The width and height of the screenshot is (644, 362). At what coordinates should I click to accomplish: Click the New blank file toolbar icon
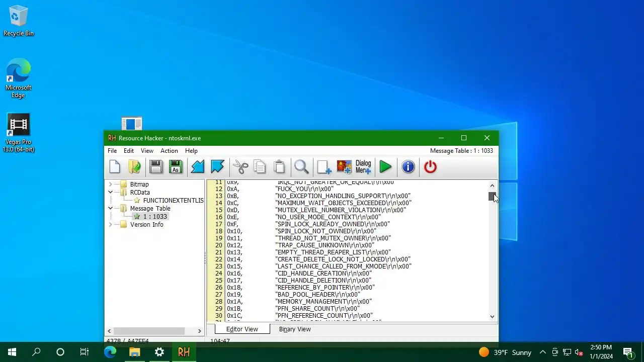tap(115, 167)
